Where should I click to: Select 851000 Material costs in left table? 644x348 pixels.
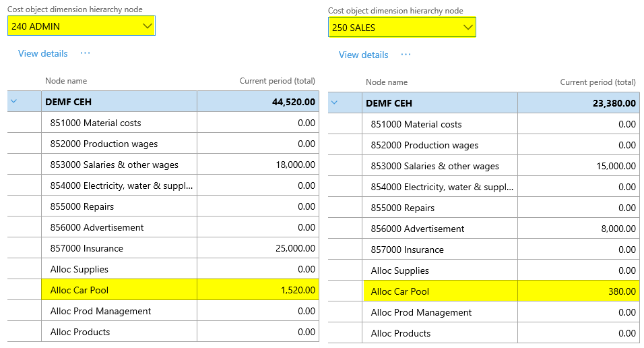[96, 123]
